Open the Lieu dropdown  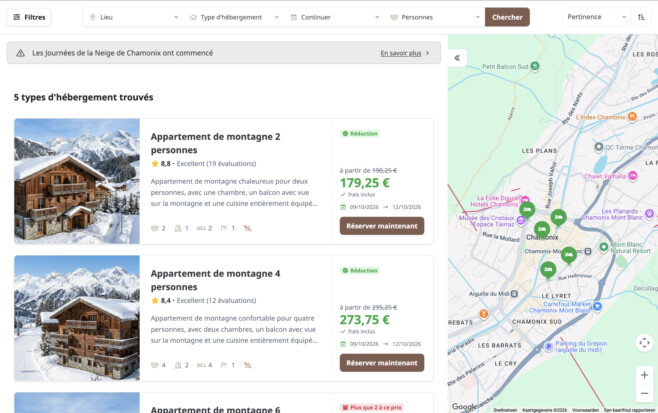135,17
